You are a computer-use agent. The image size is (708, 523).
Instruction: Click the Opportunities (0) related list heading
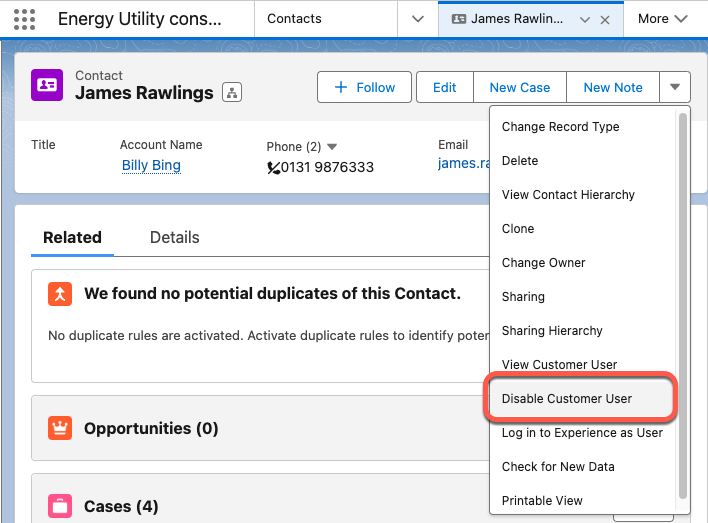pos(151,428)
